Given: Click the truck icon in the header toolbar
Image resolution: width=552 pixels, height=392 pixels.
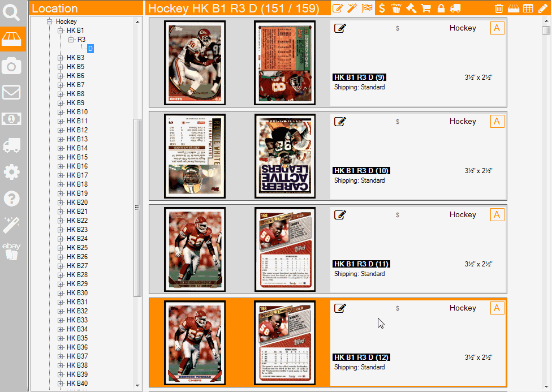Looking at the screenshot, I should pyautogui.click(x=455, y=8).
